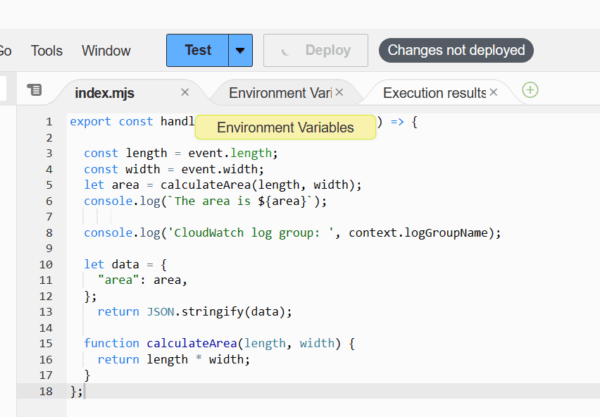Click 'export const' on line 1
Screen dimensions: 600x417
(x=111, y=122)
